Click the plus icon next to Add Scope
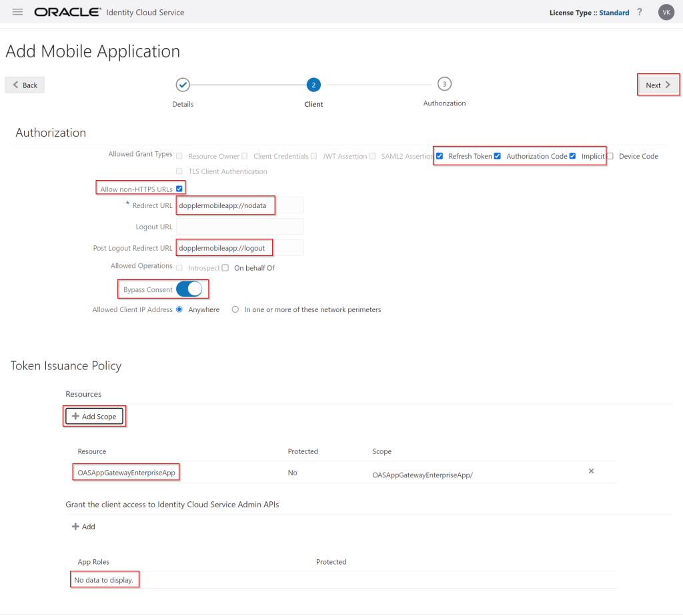Image resolution: width=683 pixels, height=616 pixels. (75, 416)
